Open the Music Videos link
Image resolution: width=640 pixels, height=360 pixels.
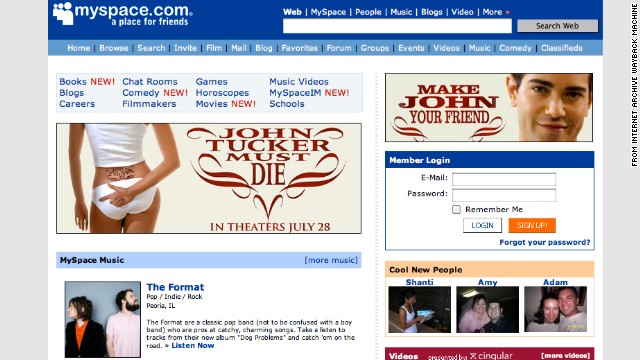(299, 82)
